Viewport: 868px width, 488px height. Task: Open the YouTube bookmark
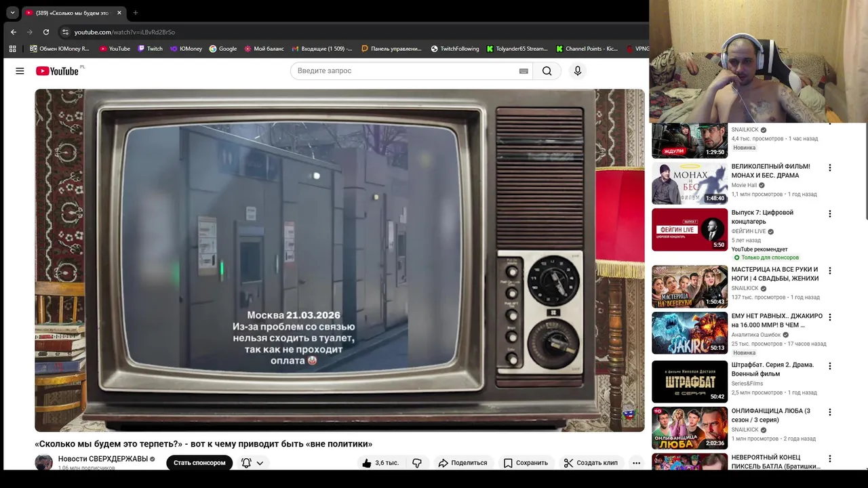[115, 49]
